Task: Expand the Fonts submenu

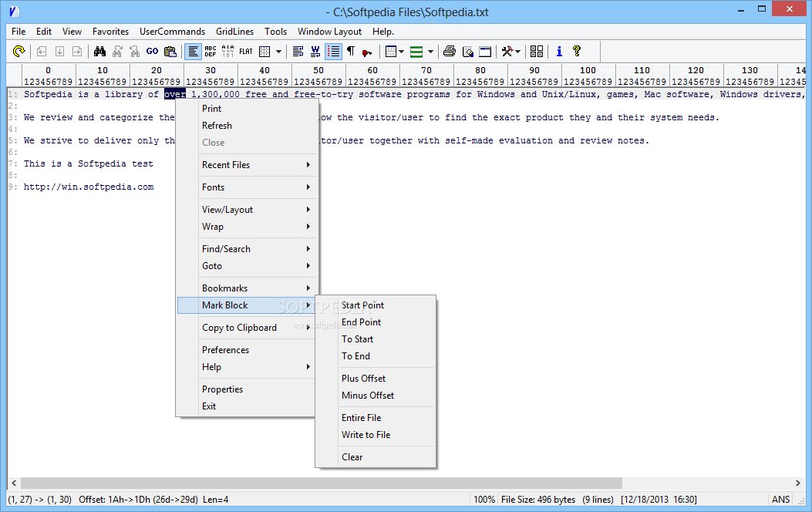Action: (x=247, y=187)
